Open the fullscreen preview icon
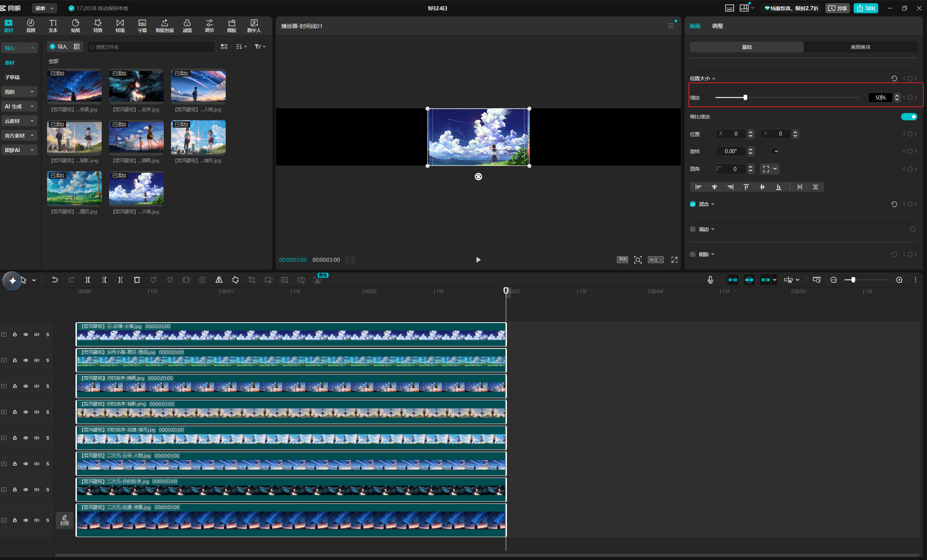The height and width of the screenshot is (560, 927). 674,260
